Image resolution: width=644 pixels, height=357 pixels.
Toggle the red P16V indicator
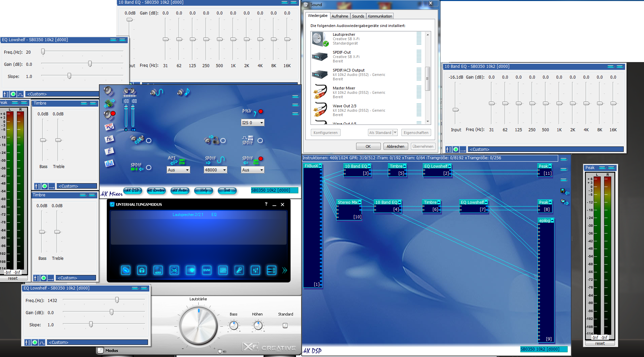261,111
